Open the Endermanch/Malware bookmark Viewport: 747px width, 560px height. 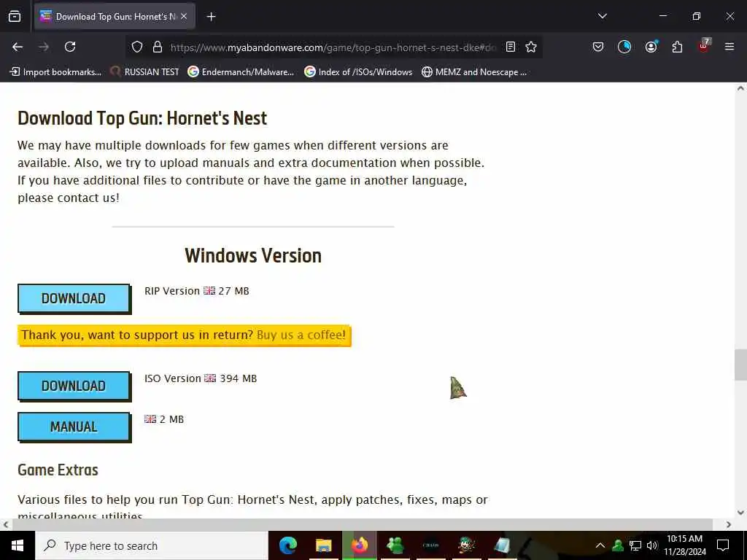click(x=241, y=72)
